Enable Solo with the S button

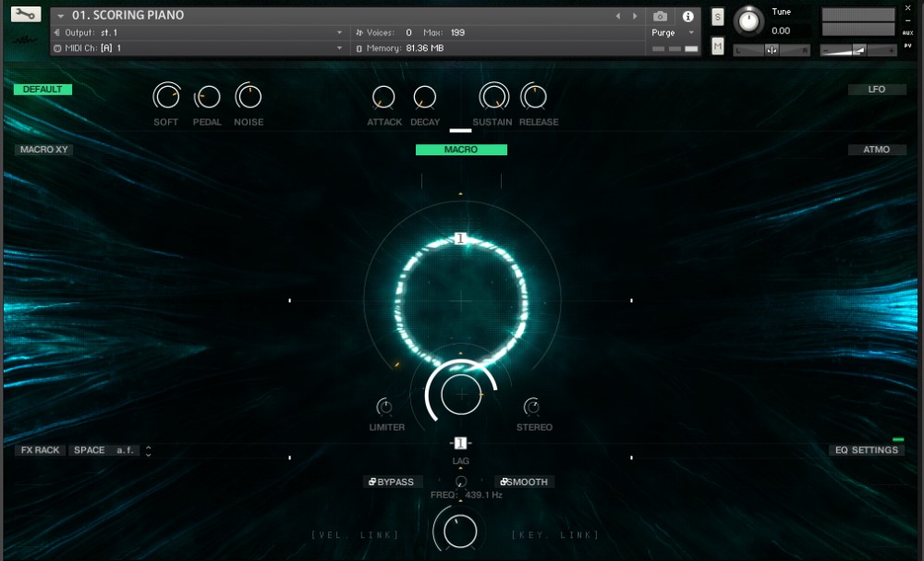[716, 17]
